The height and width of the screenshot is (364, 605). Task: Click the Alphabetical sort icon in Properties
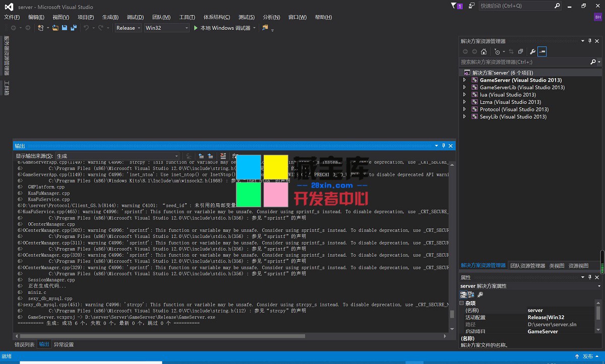(471, 294)
